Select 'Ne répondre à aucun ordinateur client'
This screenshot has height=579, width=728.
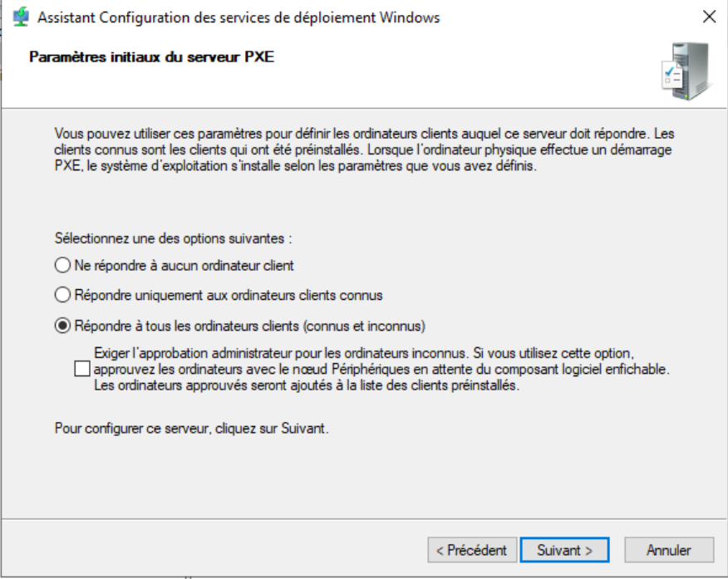click(62, 266)
